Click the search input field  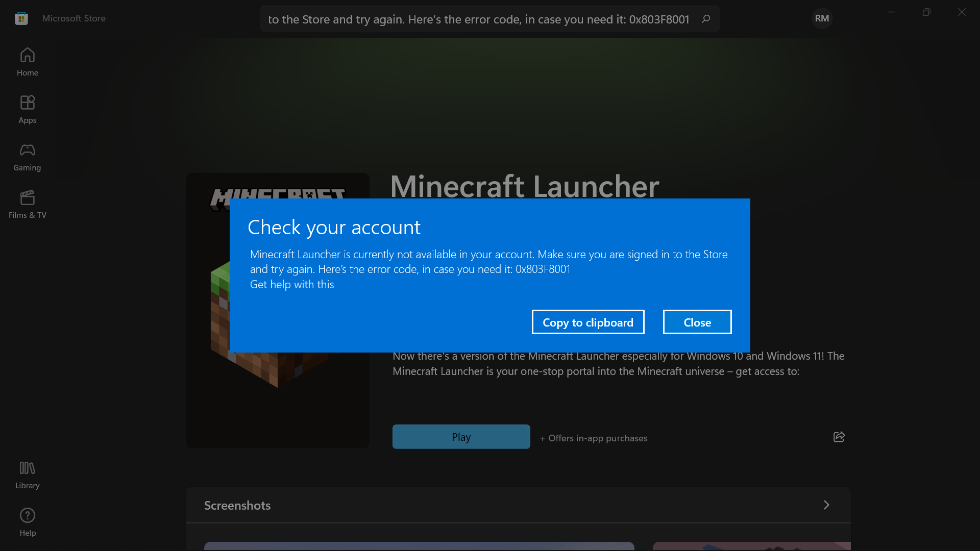click(x=491, y=18)
